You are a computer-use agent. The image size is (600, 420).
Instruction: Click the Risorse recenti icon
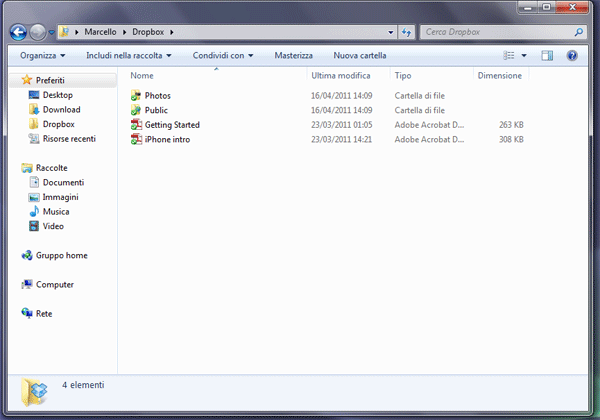click(x=34, y=138)
